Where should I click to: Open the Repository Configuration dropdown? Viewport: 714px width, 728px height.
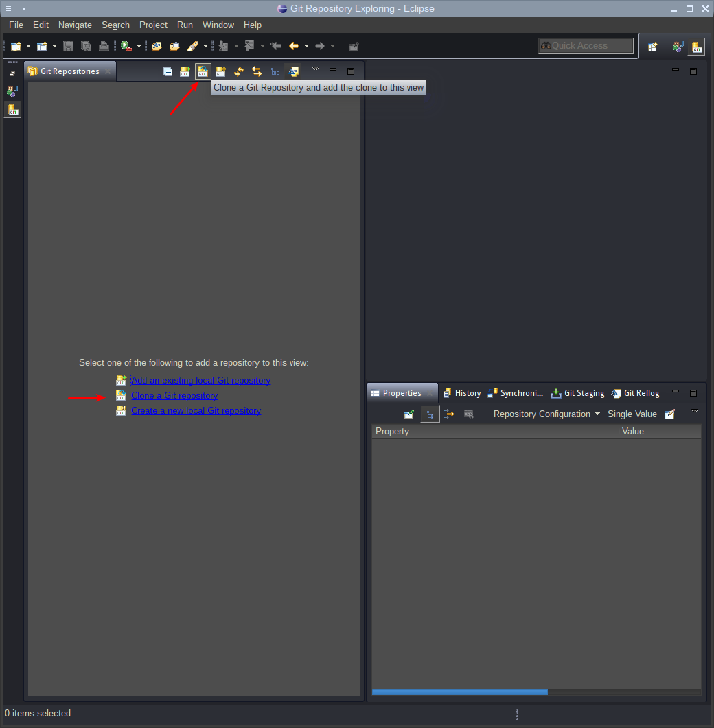coord(546,414)
